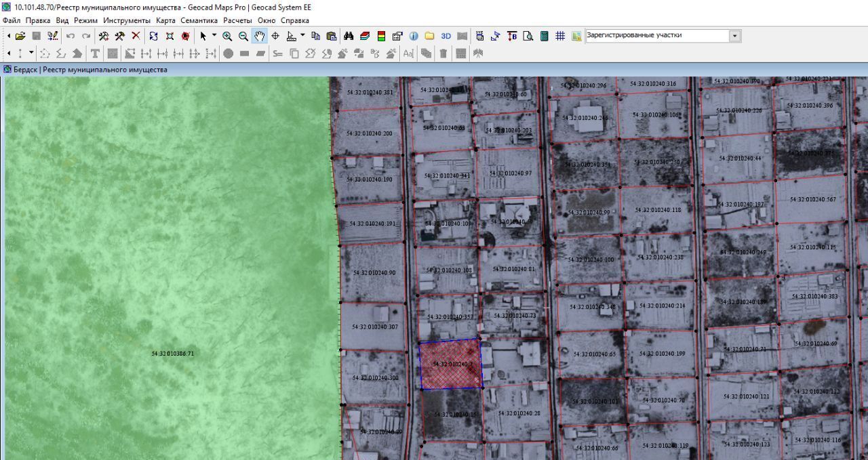
Task: Click parcel label 54:32:010240:214
Action: point(662,306)
